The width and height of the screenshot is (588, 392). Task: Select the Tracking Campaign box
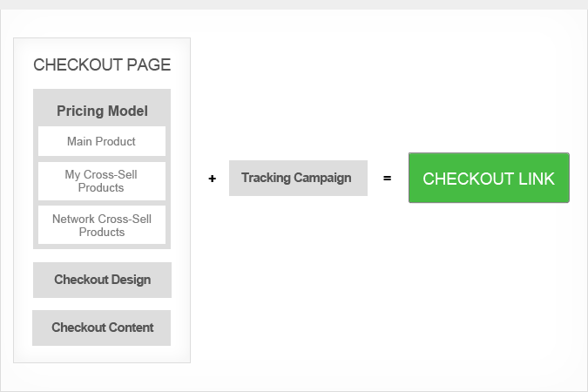tap(297, 178)
